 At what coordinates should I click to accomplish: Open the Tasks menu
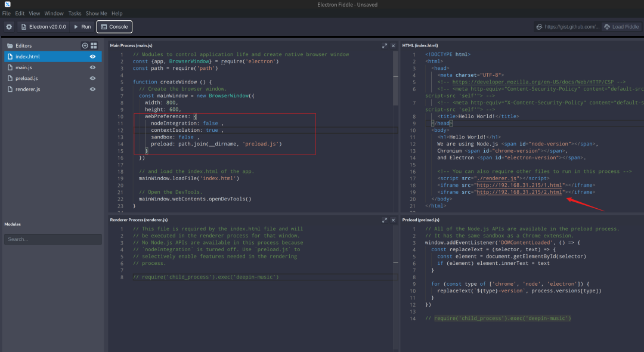pyautogui.click(x=75, y=14)
